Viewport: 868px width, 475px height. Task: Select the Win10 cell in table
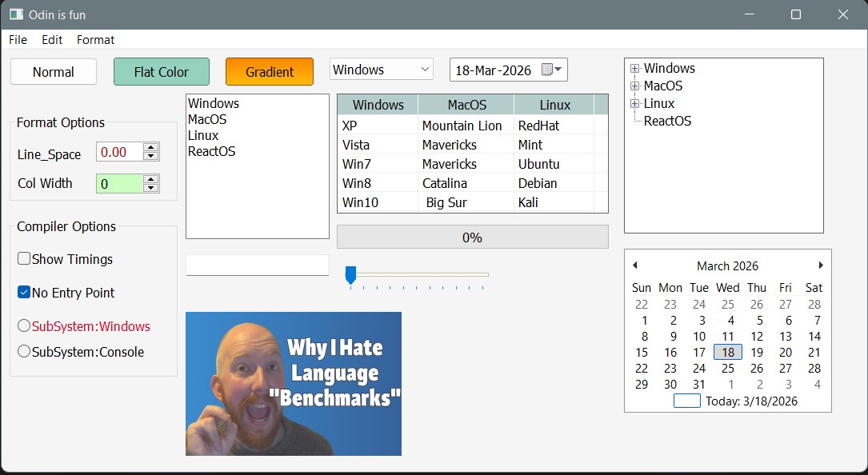(x=378, y=202)
